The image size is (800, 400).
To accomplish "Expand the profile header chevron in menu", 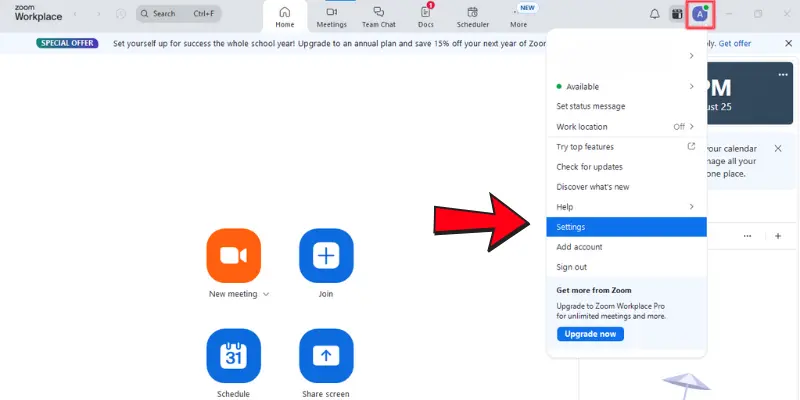I will click(691, 56).
